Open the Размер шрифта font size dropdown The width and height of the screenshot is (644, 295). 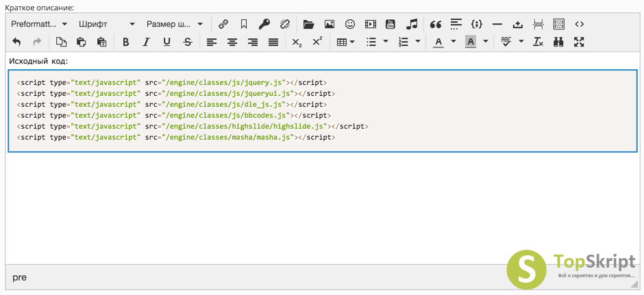[175, 24]
